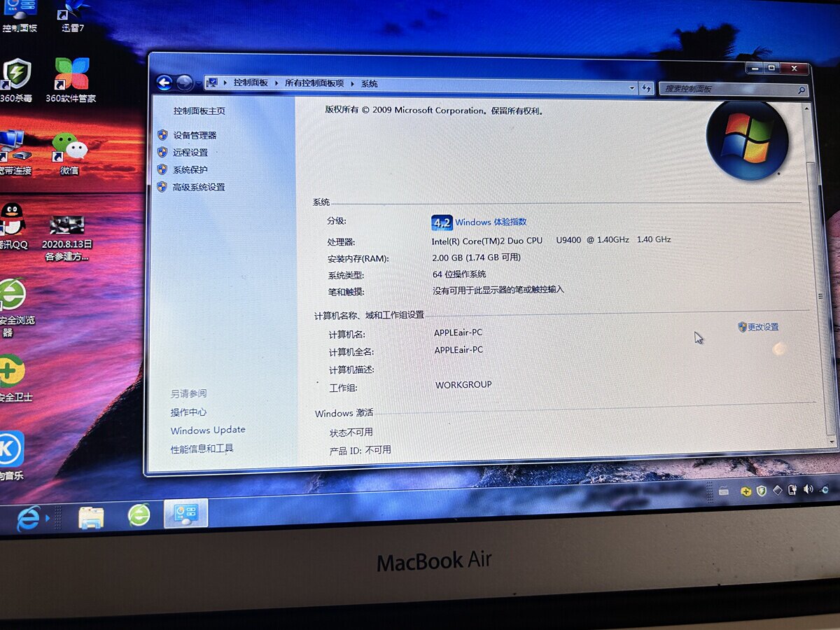Image resolution: width=840 pixels, height=630 pixels.
Task: Refresh the address bar location
Action: pos(647,88)
